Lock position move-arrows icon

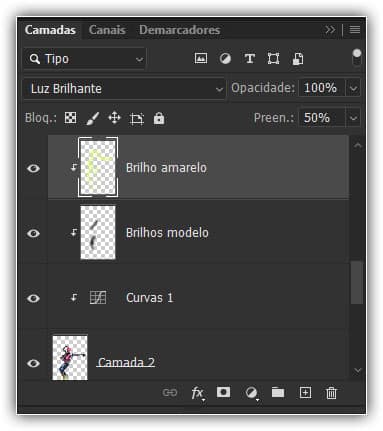point(114,118)
